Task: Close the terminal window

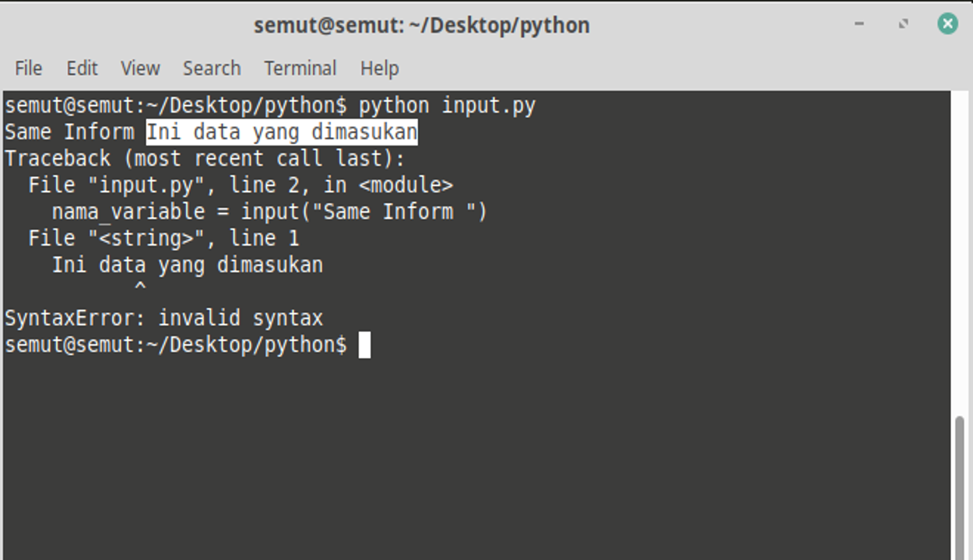Action: click(x=947, y=24)
